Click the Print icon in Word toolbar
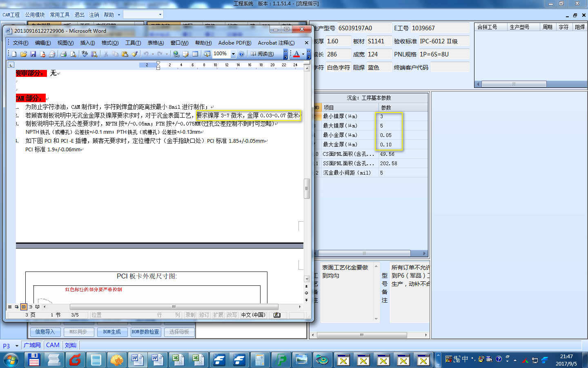 [x=63, y=54]
